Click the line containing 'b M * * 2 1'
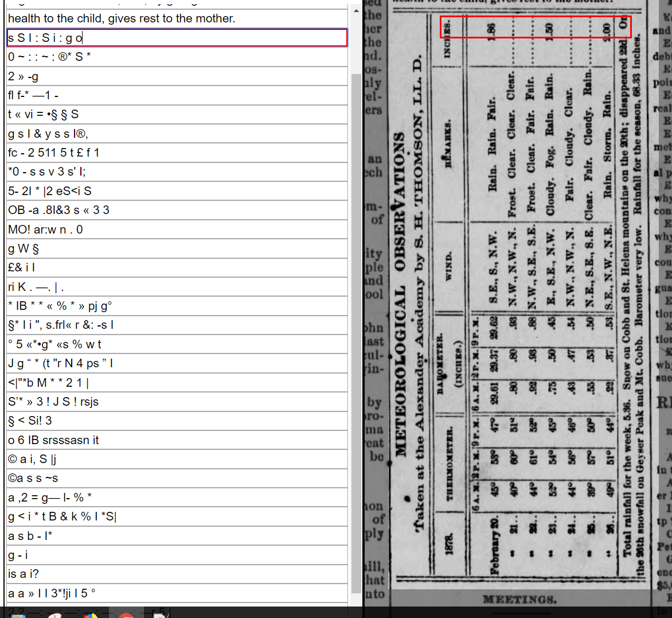 pos(177,383)
